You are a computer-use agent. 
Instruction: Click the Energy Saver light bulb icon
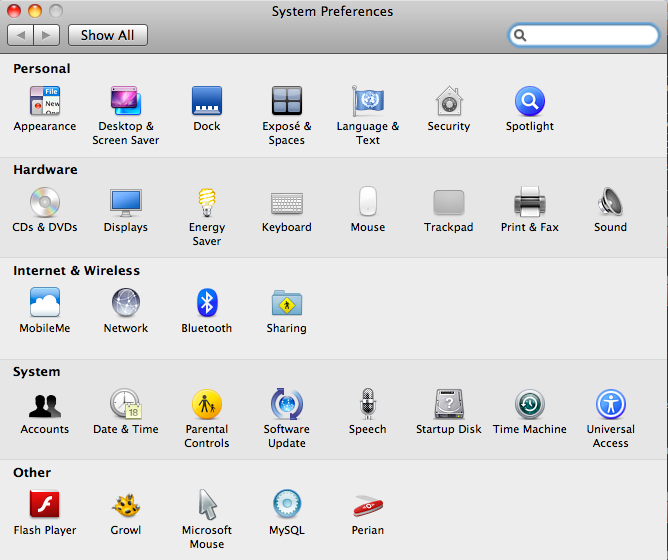207,203
